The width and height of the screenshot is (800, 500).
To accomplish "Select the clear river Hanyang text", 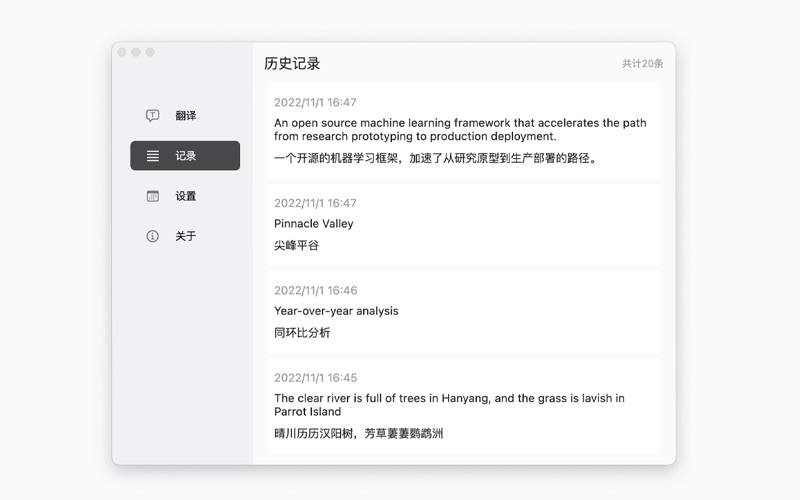I will tap(449, 405).
